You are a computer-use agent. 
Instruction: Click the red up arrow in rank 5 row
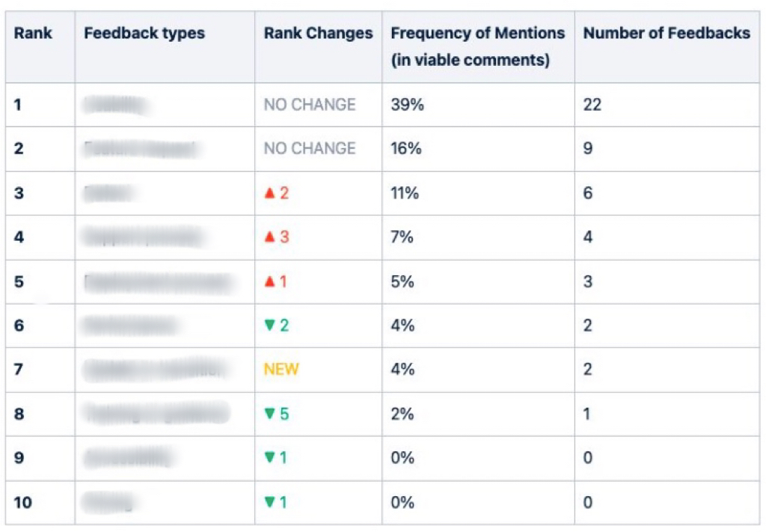click(x=270, y=282)
